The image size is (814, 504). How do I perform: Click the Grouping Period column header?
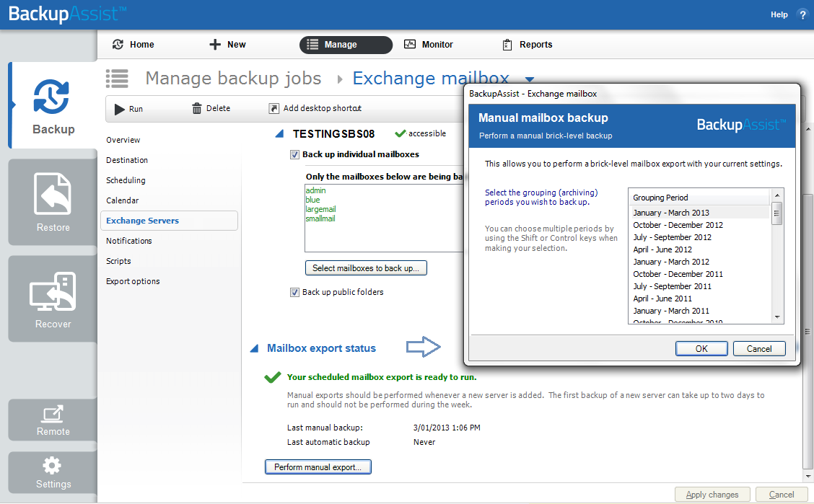coord(699,198)
